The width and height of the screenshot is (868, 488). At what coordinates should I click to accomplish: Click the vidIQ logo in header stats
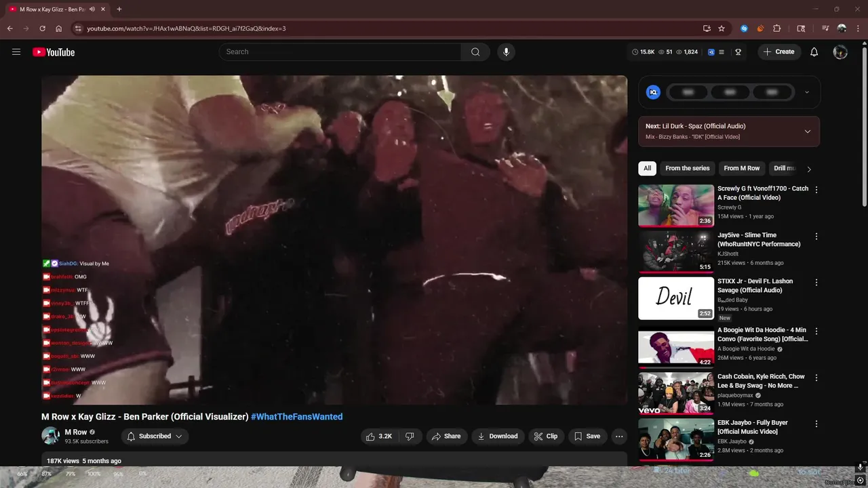711,52
